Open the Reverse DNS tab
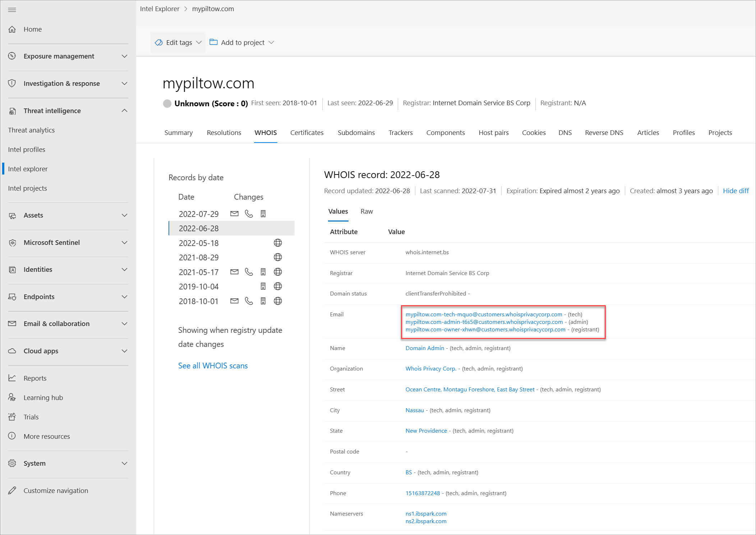This screenshot has width=756, height=535. click(x=604, y=132)
